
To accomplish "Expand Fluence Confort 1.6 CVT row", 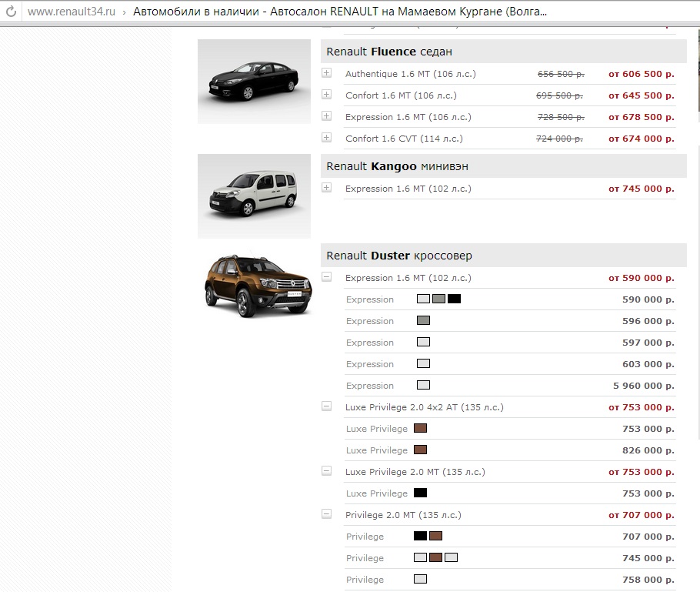I will pos(327,138).
